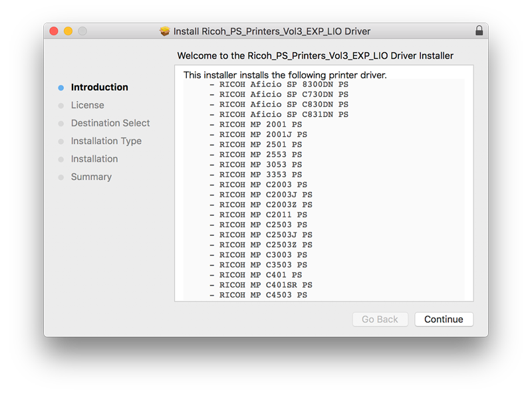Select the Destination Select step

110,123
